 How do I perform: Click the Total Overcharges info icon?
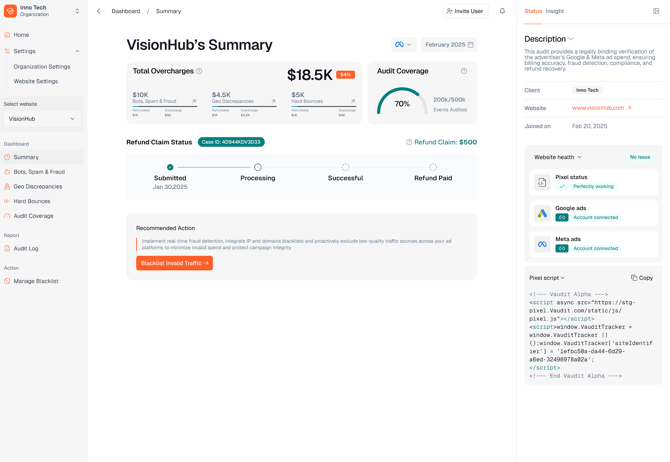[x=199, y=71]
